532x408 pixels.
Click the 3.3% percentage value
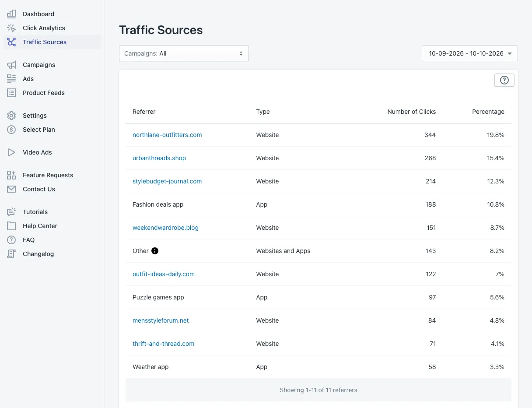497,367
